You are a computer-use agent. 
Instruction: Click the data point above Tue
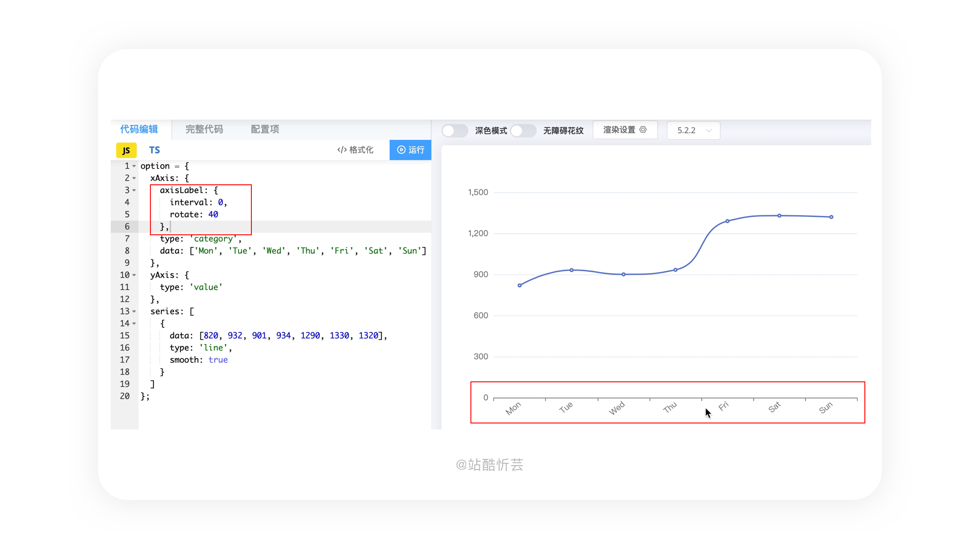point(571,270)
